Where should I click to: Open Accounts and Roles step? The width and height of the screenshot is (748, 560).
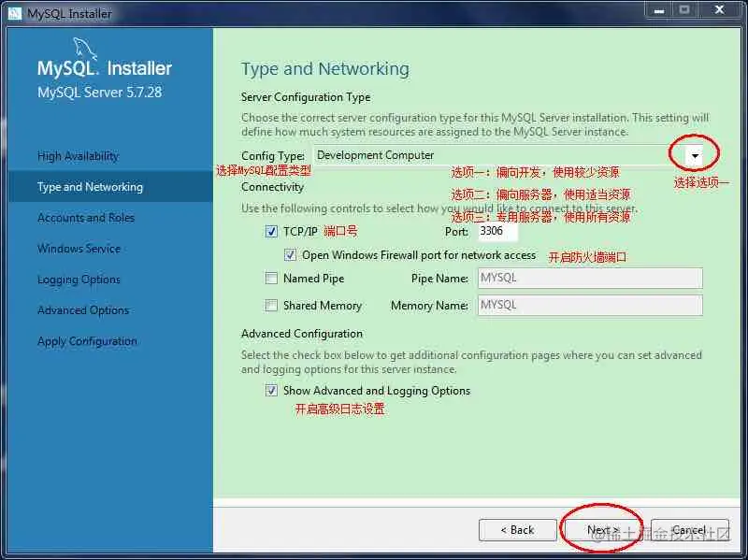pyautogui.click(x=86, y=218)
